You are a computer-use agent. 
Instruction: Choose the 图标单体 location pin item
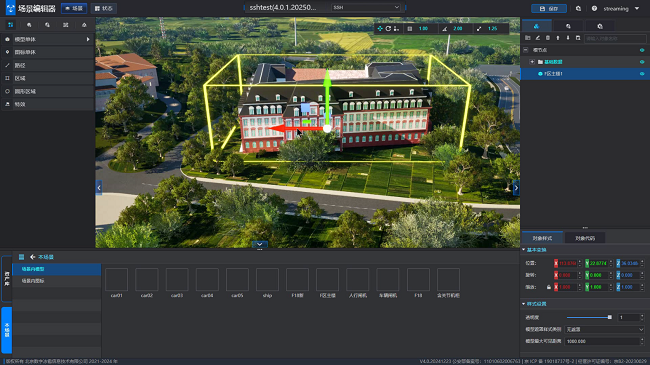pos(47,52)
